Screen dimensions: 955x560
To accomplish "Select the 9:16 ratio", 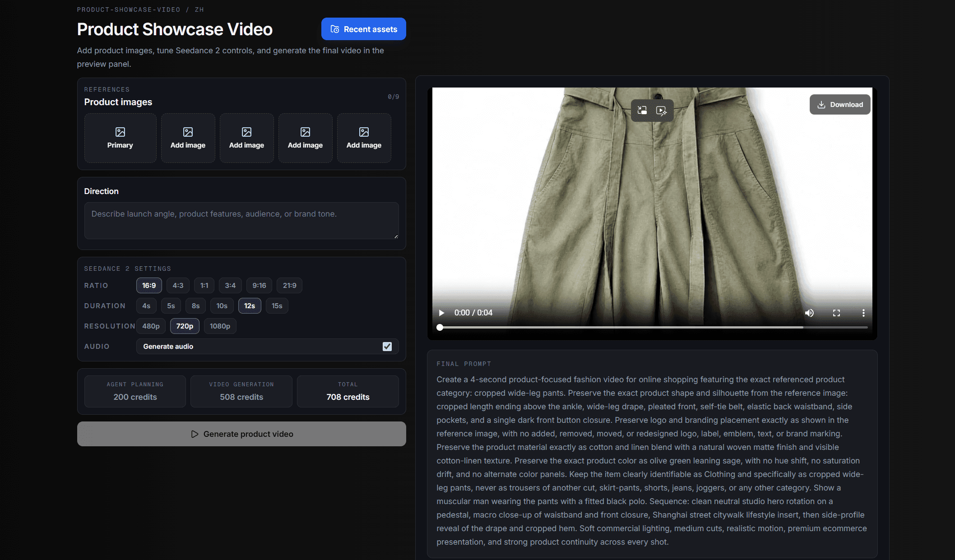I will [259, 286].
